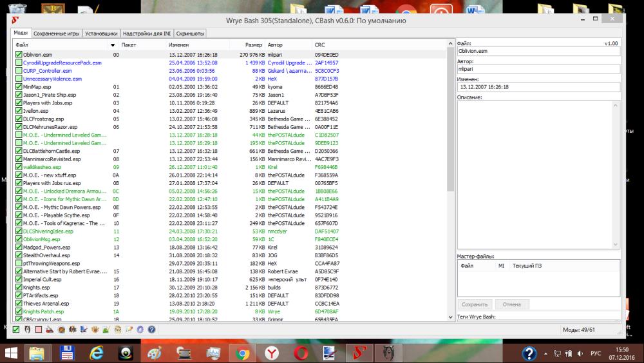Sort by Размер column header
The image size is (644, 363).
(247, 44)
